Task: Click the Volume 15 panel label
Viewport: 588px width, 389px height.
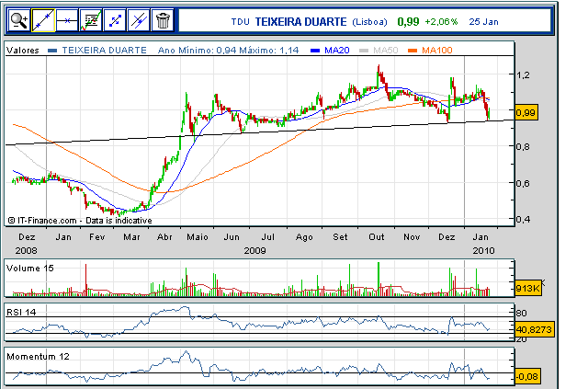Action: (30, 269)
